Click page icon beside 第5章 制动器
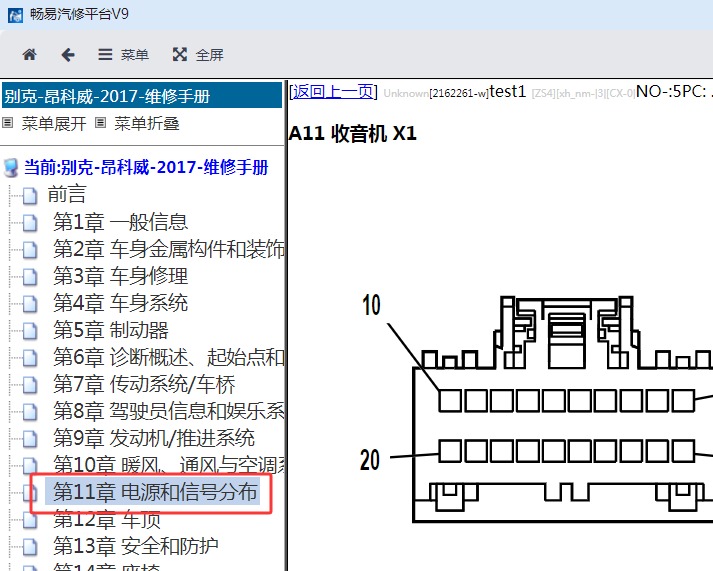 [x=30, y=331]
